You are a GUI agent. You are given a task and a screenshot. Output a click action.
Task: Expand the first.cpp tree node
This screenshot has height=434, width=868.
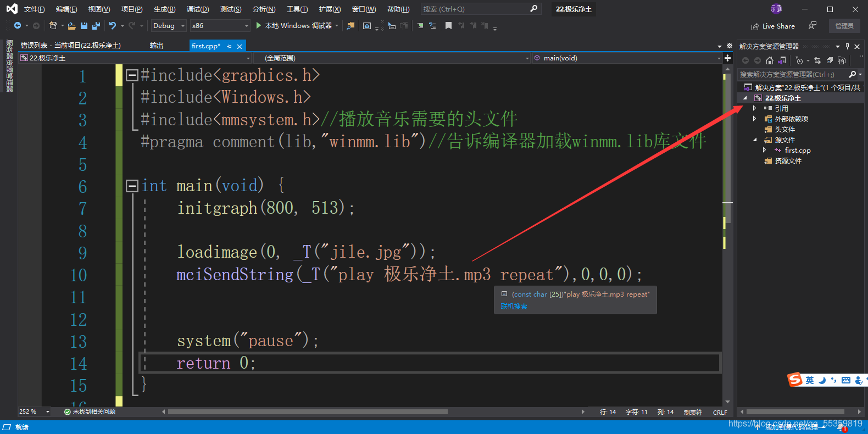[x=764, y=150]
